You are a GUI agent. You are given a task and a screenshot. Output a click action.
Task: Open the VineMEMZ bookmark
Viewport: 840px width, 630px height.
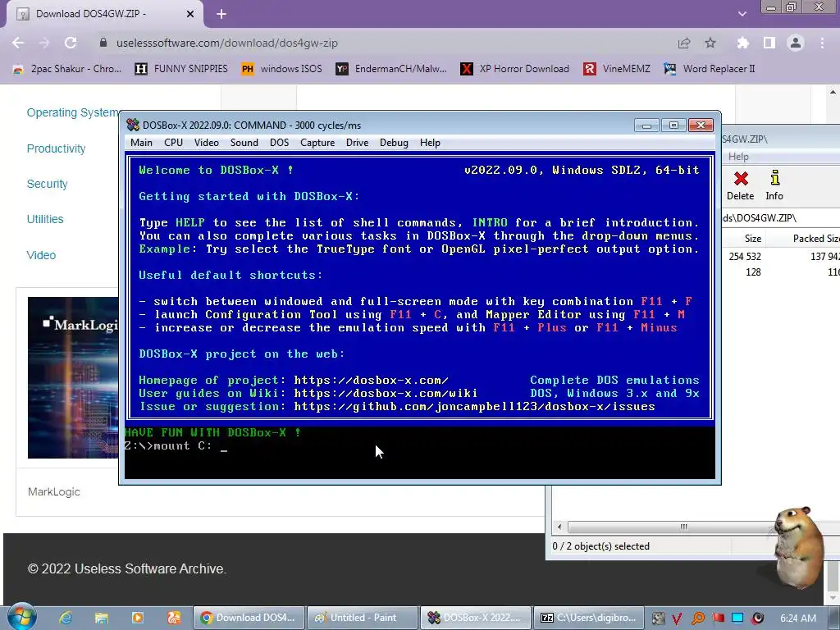617,69
